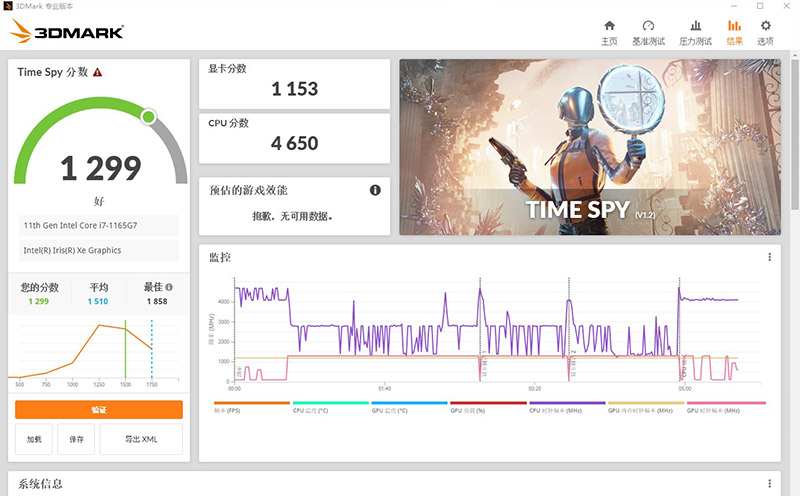Image resolution: width=800 pixels, height=496 pixels.
Task: Click the 01:40 time label on the monitoring chart
Action: [384, 389]
